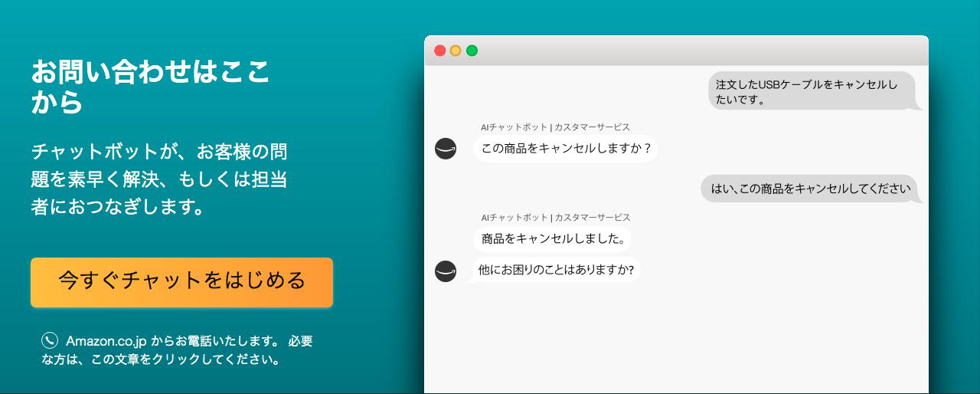The width and height of the screenshot is (980, 394).
Task: Click AIチャットボット label above 商品をキャンセルしました
Action: click(555, 218)
